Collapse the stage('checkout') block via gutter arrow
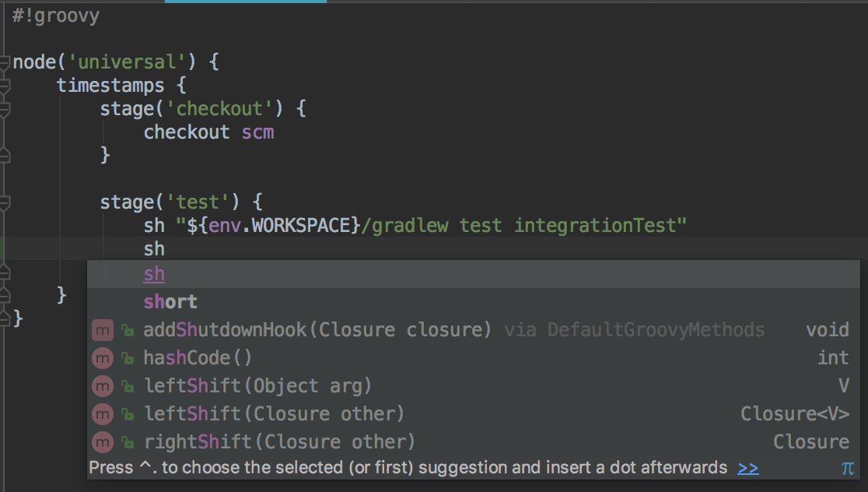868x492 pixels. [6, 108]
